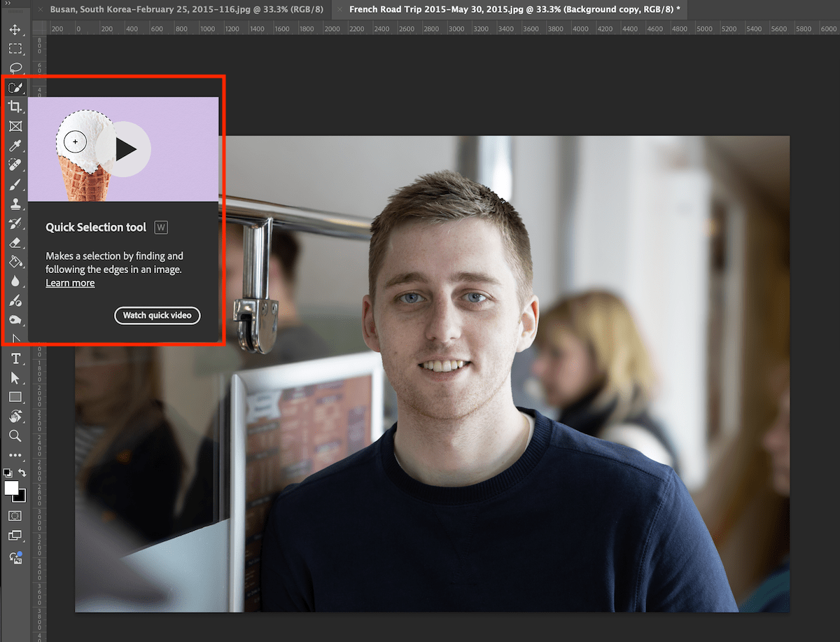Select the Clone Stamp tool
This screenshot has width=840, height=642.
pos(15,204)
